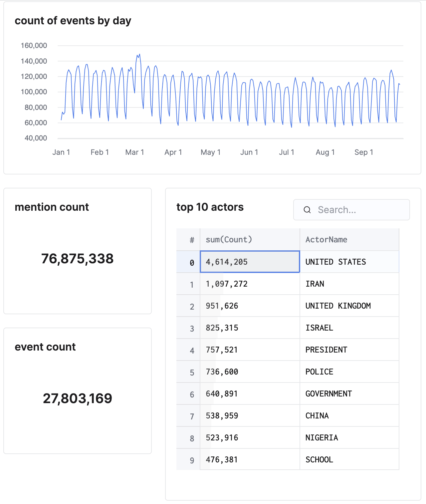Click the "top 10 actors" heading
This screenshot has height=504, width=426.
tap(210, 207)
